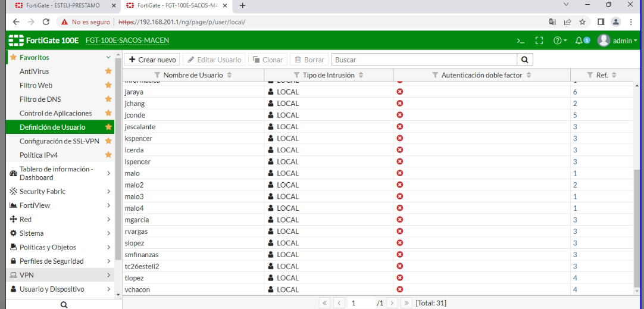Toggle the star beside Política IPv4

click(x=108, y=155)
